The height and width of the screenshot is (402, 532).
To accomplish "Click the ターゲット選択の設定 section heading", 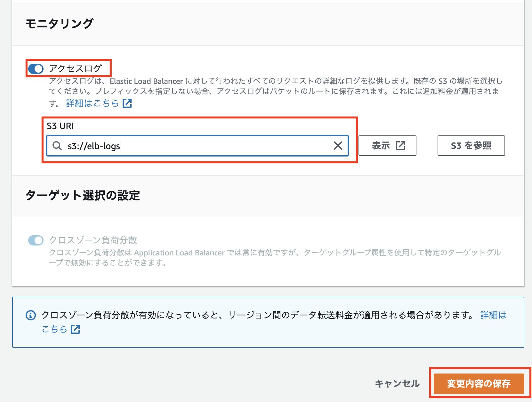I will [83, 195].
